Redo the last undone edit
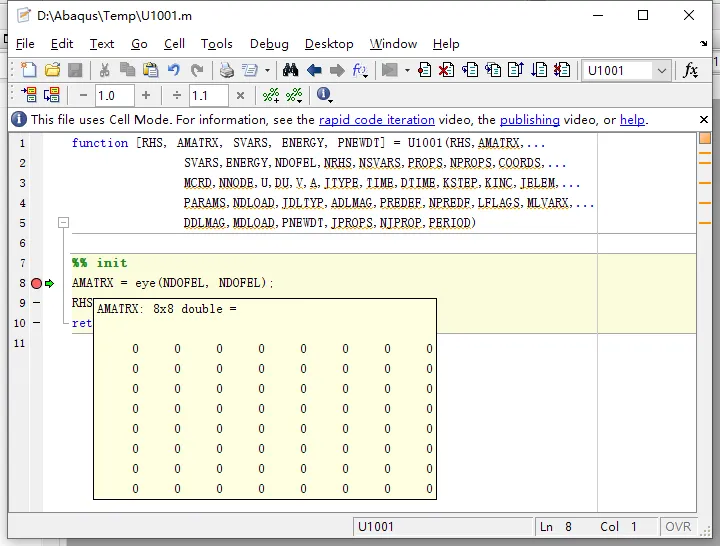 pyautogui.click(x=197, y=70)
